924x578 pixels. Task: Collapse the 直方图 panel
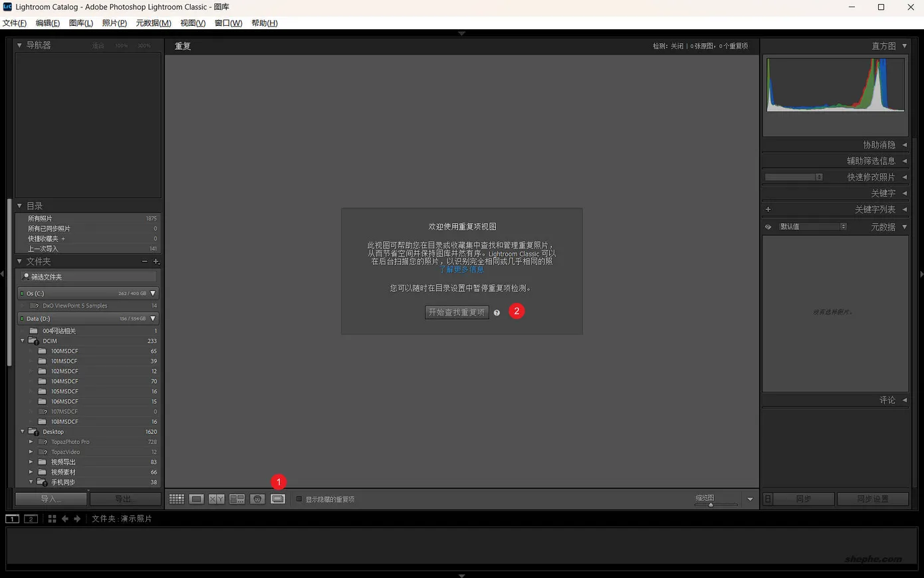[905, 46]
